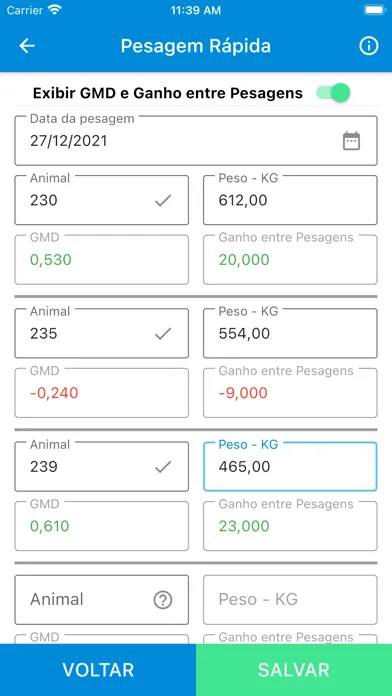
Task: Click the SALVAR button
Action: click(x=294, y=670)
